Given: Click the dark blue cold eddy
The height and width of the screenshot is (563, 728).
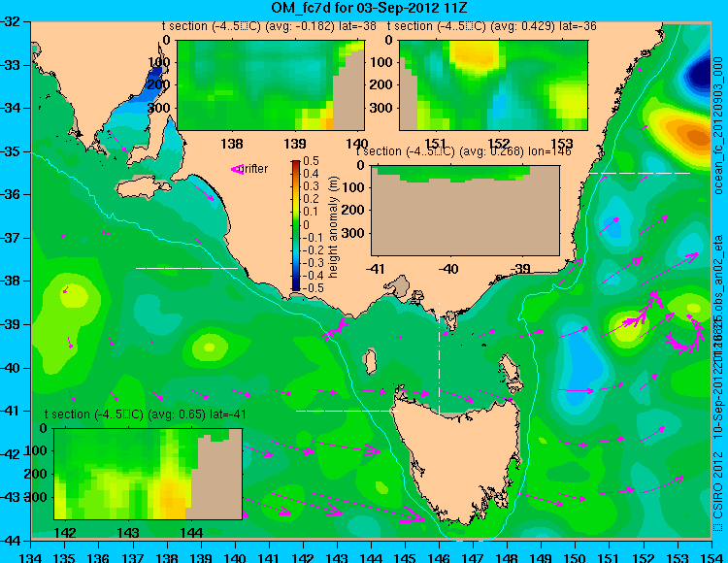Looking at the screenshot, I should (700, 73).
